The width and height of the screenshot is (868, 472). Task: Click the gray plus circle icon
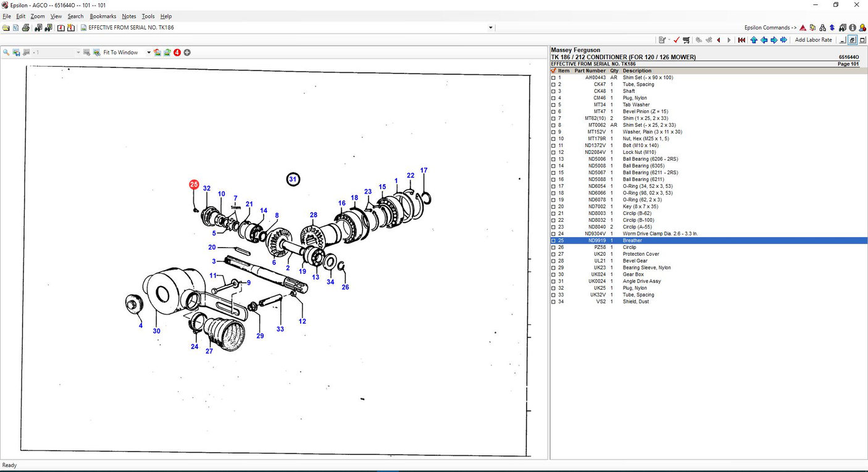[x=187, y=53]
